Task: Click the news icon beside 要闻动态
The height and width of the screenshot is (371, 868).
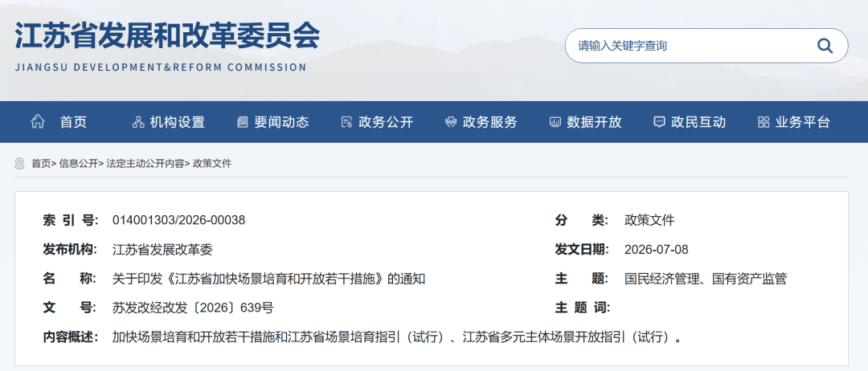Action: click(x=243, y=122)
